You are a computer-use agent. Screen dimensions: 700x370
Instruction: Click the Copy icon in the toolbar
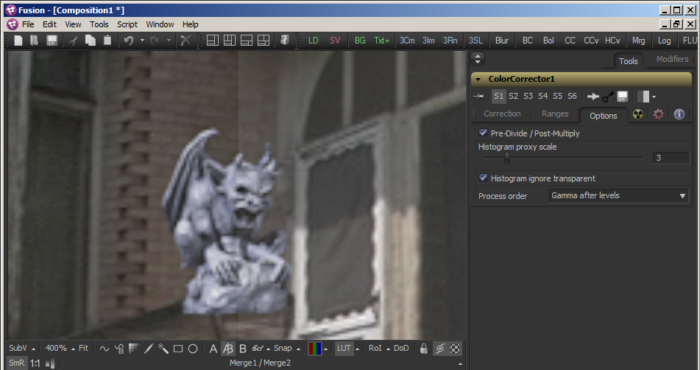click(x=91, y=41)
